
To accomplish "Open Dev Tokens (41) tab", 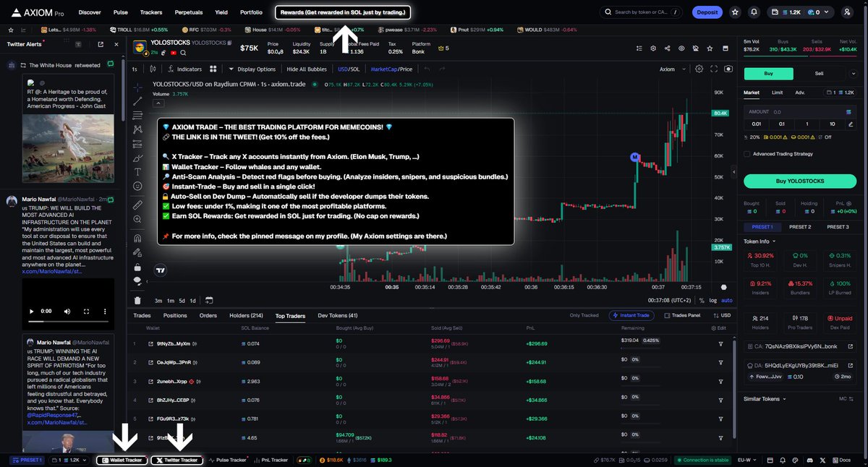I will (338, 316).
